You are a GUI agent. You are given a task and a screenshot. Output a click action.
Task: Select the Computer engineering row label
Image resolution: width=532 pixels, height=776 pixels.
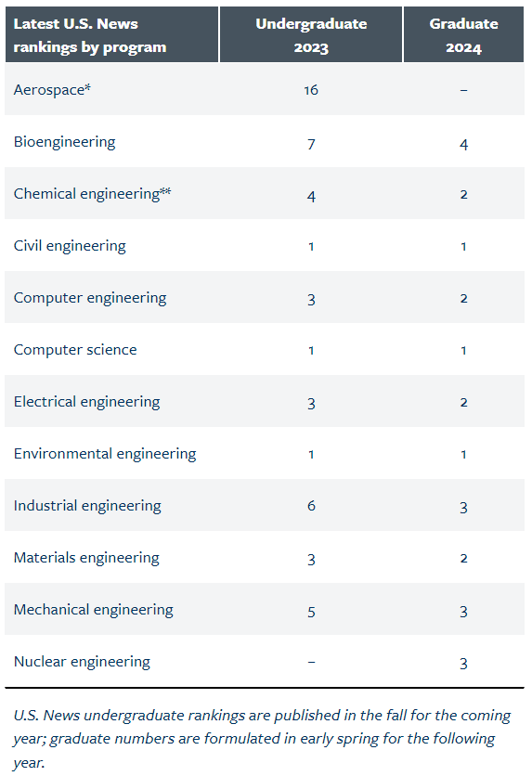click(90, 298)
